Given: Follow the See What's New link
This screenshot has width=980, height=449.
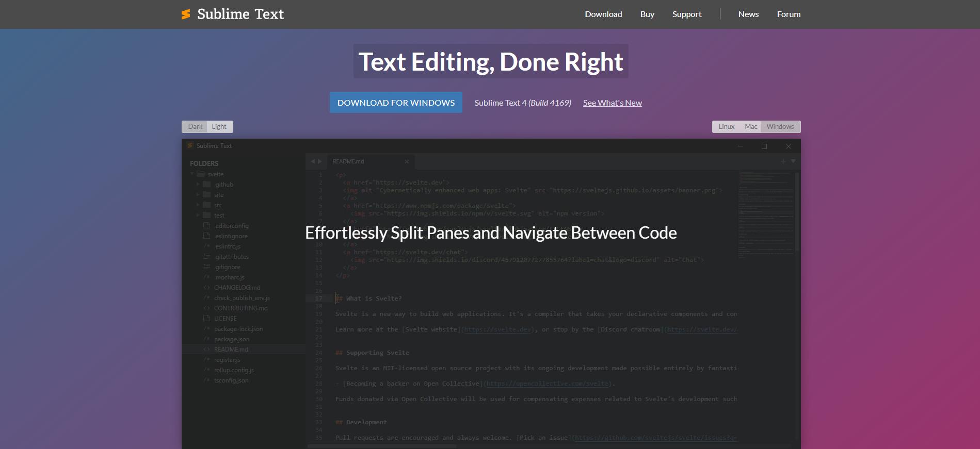Looking at the screenshot, I should 612,103.
